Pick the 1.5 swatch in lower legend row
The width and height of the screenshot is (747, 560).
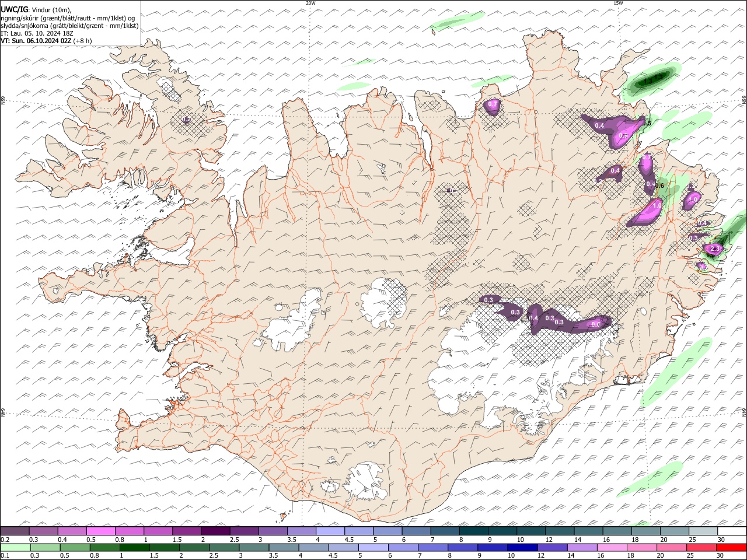pos(164,547)
